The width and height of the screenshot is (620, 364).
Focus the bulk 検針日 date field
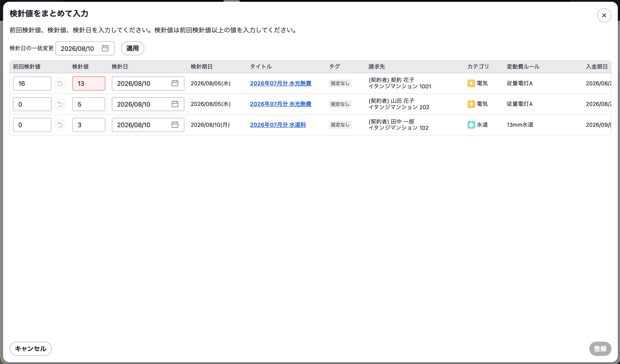click(x=85, y=48)
